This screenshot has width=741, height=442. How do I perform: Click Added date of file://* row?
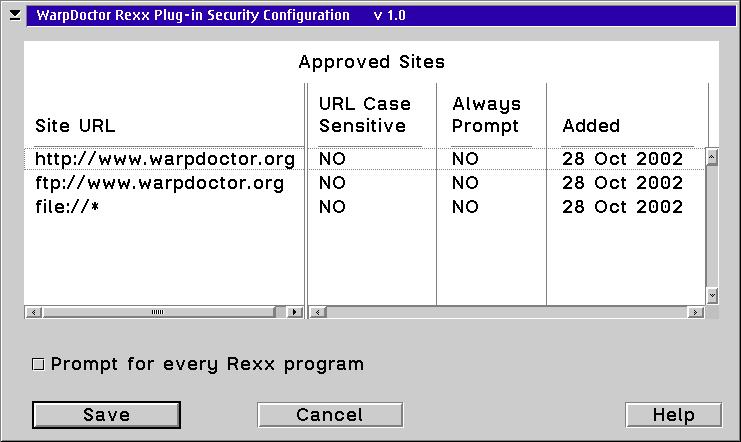click(622, 207)
